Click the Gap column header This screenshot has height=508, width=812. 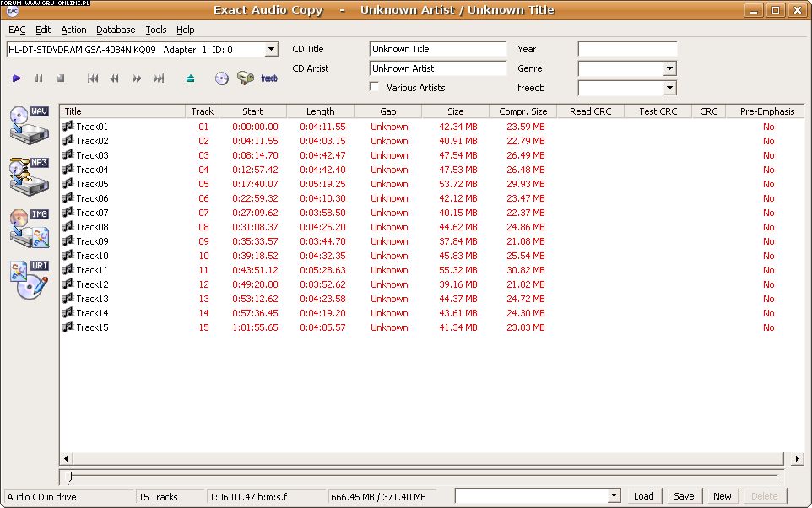click(388, 111)
